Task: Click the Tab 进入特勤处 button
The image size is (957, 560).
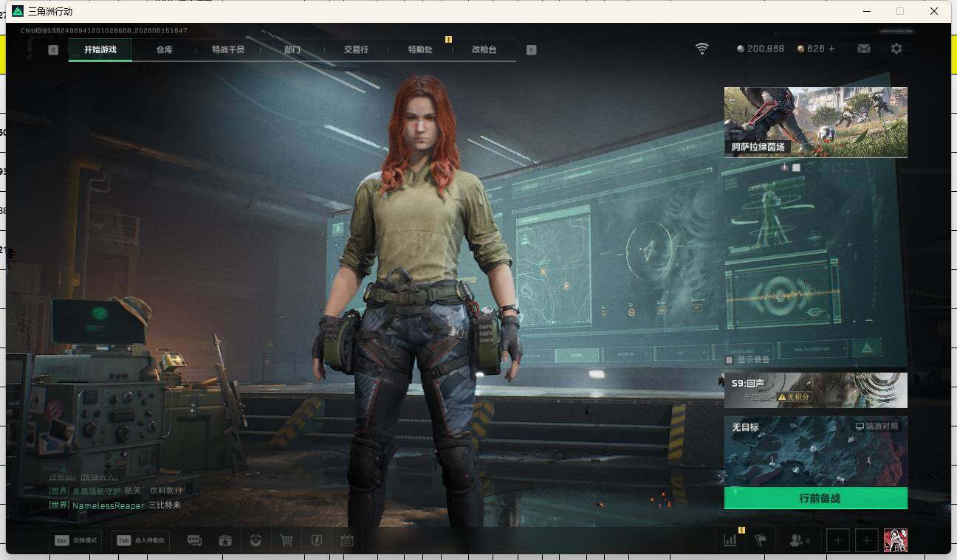Action: 141,541
